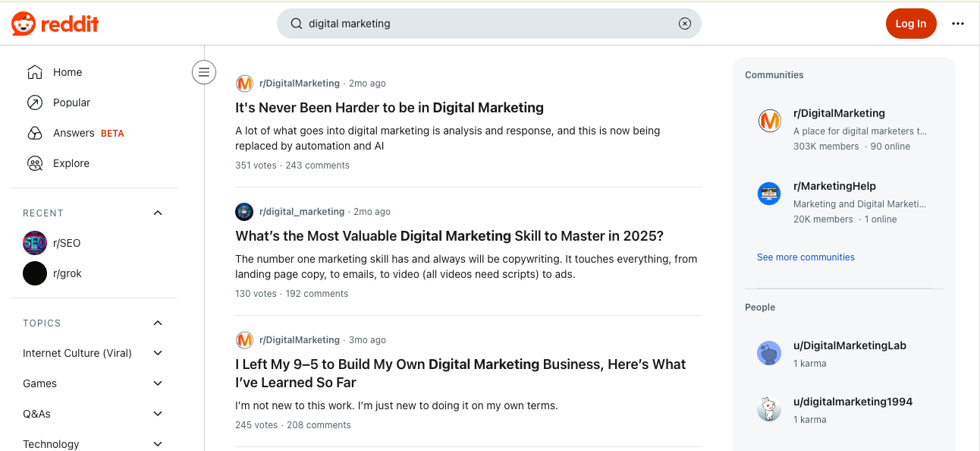The height and width of the screenshot is (451, 980).
Task: Open the Answers BETA feature
Action: pyautogui.click(x=72, y=132)
